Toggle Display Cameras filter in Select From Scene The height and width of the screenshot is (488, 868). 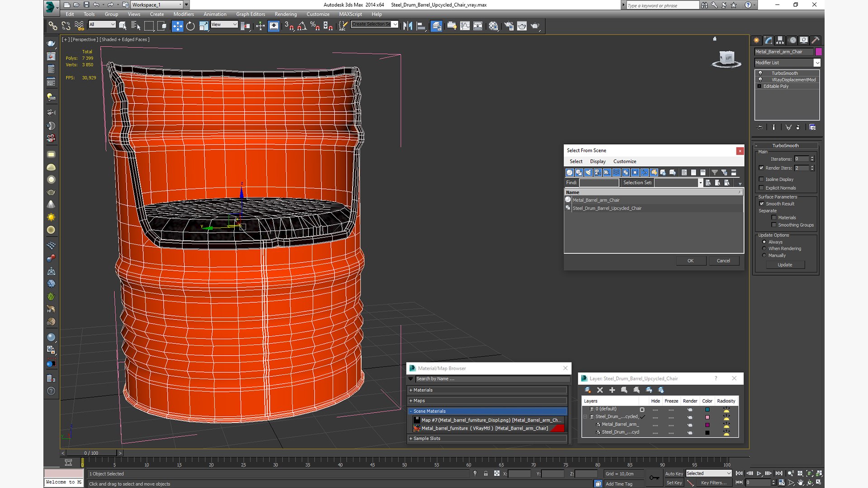tap(598, 172)
